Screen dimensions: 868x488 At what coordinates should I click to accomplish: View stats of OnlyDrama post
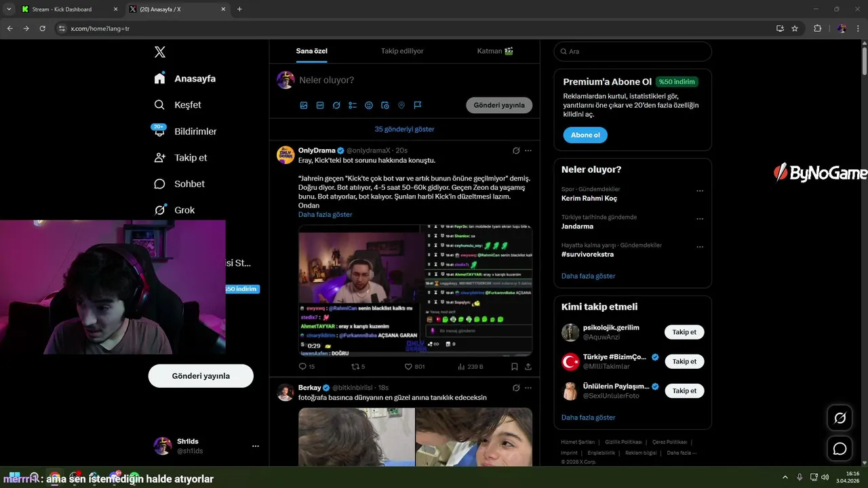click(470, 367)
